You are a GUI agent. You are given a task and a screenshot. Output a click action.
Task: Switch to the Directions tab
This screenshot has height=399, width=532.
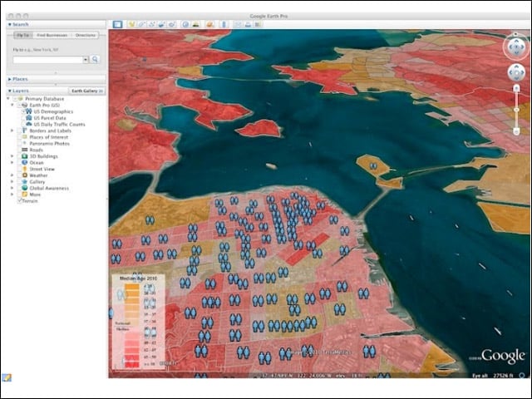point(85,35)
